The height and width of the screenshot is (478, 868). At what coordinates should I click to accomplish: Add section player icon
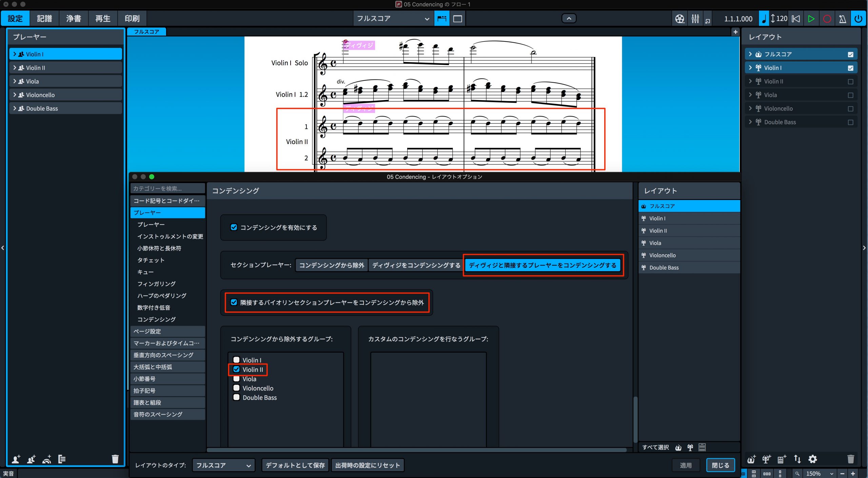[31, 459]
